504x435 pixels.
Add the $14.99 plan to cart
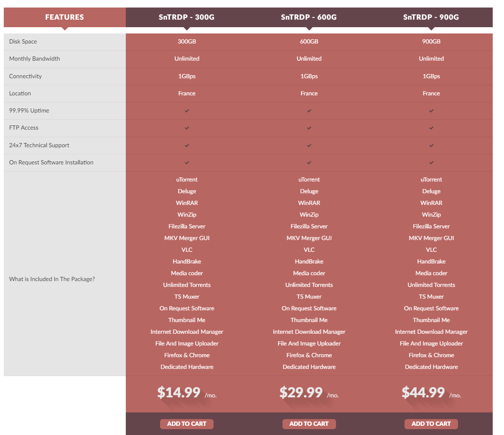[x=187, y=424]
